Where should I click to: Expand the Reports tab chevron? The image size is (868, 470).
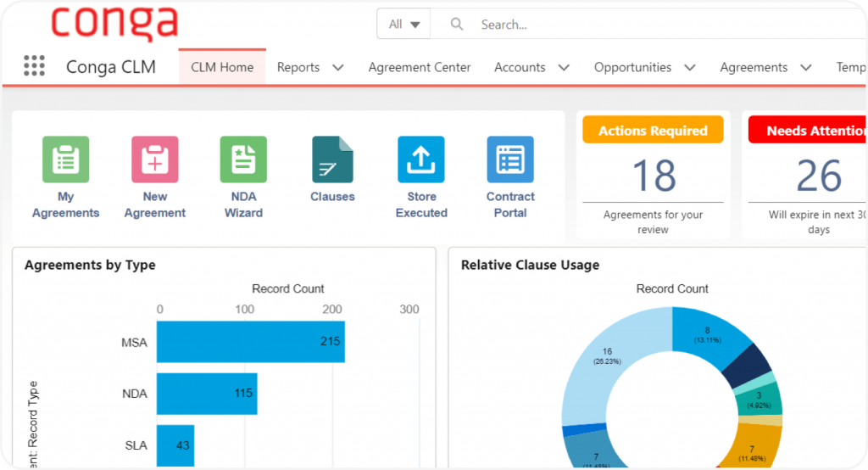tap(337, 68)
